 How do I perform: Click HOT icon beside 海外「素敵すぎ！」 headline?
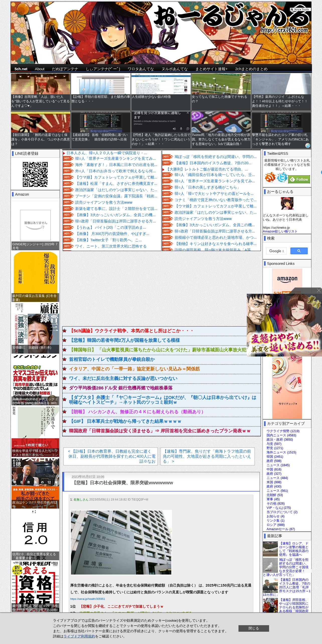click(68, 165)
